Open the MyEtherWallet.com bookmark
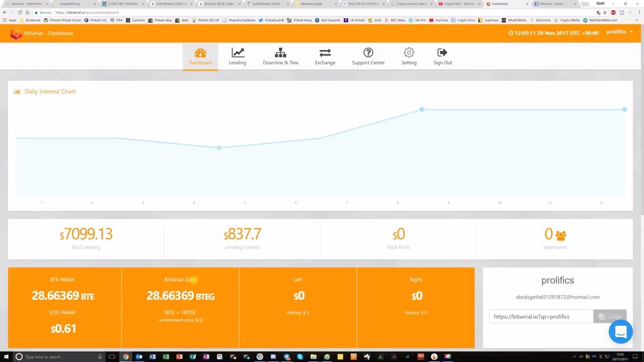The image size is (644, 362). [600, 20]
